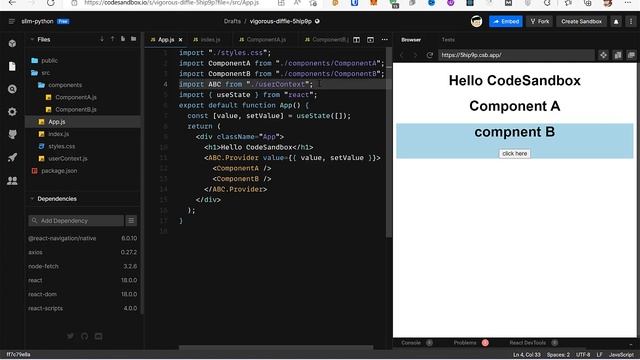Go back in the preview browser
640x360 pixels.
(402, 55)
